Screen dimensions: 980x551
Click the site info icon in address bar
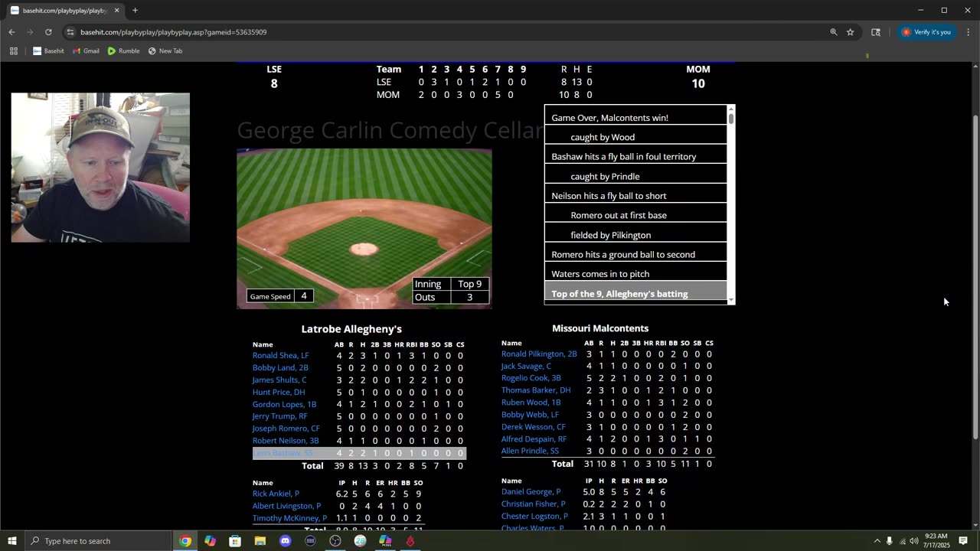point(70,32)
